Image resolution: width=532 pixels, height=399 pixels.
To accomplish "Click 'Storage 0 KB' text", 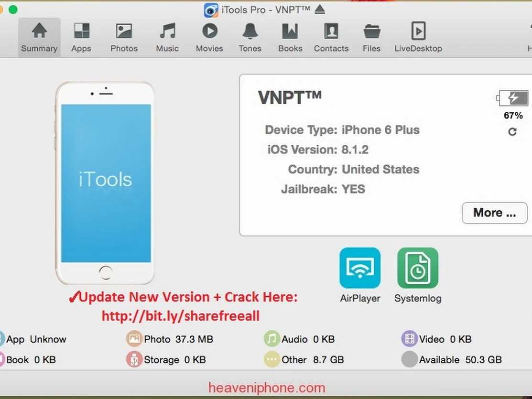I will [175, 360].
